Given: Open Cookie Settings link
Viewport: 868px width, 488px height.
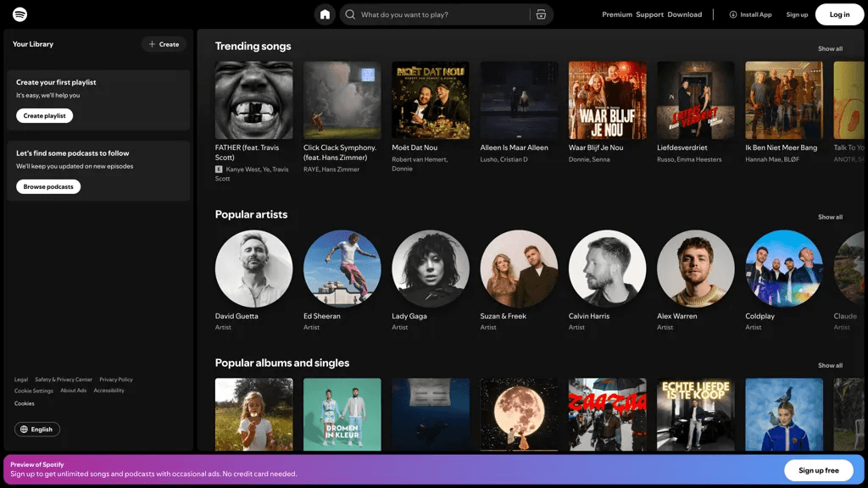Looking at the screenshot, I should tap(34, 391).
